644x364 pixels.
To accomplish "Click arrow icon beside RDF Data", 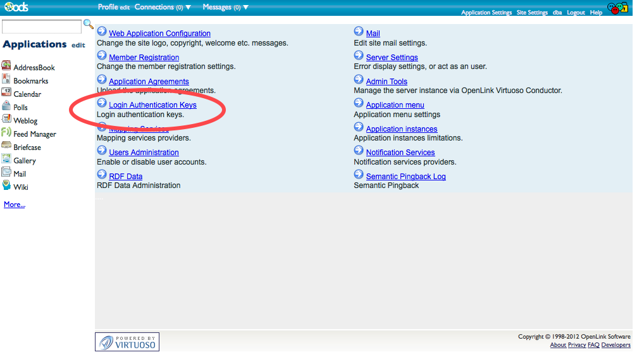I will [102, 175].
